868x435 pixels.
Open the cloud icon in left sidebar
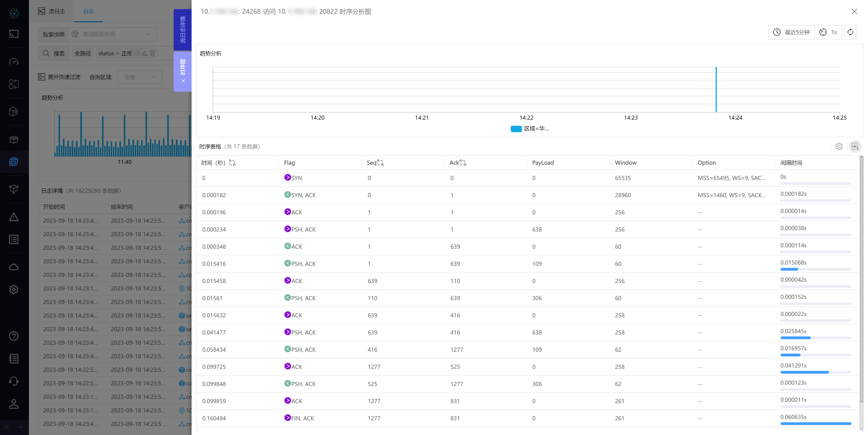point(14,267)
